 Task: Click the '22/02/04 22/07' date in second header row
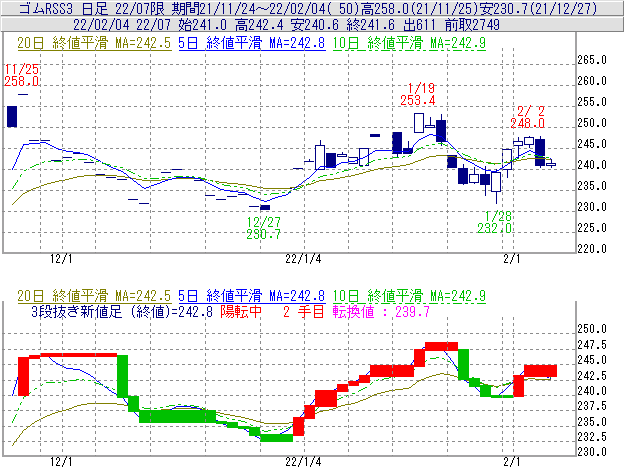[x=122, y=25]
